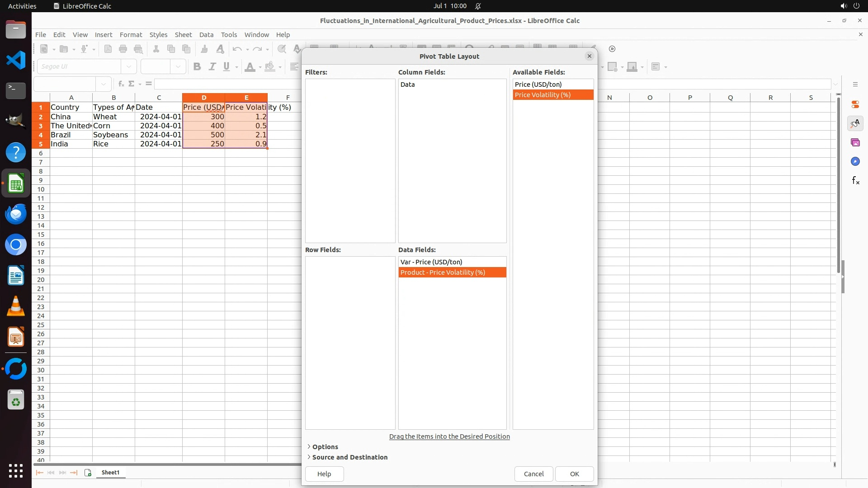Click the background color paint bucket
This screenshot has height=488, width=868.
[x=270, y=67]
